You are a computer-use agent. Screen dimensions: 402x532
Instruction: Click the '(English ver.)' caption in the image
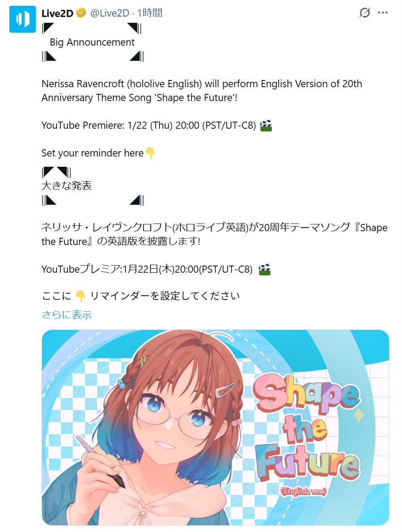[x=304, y=491]
